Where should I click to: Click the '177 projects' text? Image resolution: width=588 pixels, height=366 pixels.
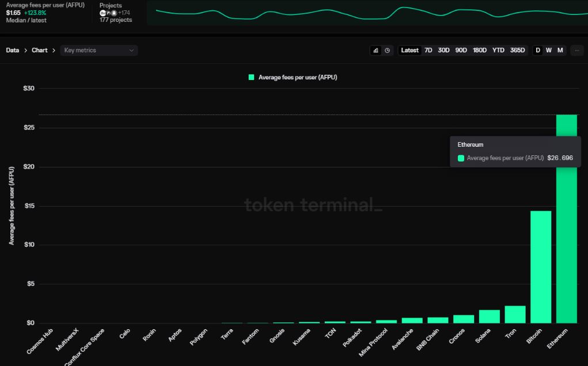tap(116, 20)
